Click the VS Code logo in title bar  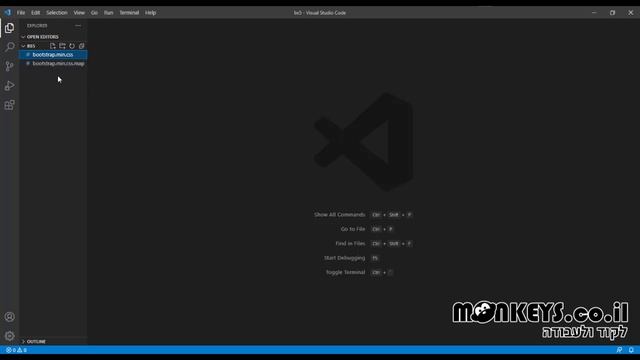pyautogui.click(x=8, y=13)
